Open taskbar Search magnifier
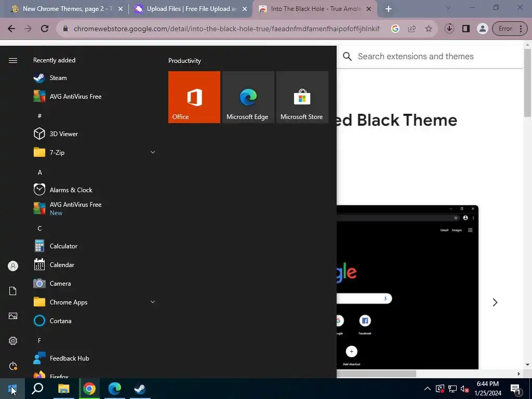The height and width of the screenshot is (399, 532). (x=37, y=389)
